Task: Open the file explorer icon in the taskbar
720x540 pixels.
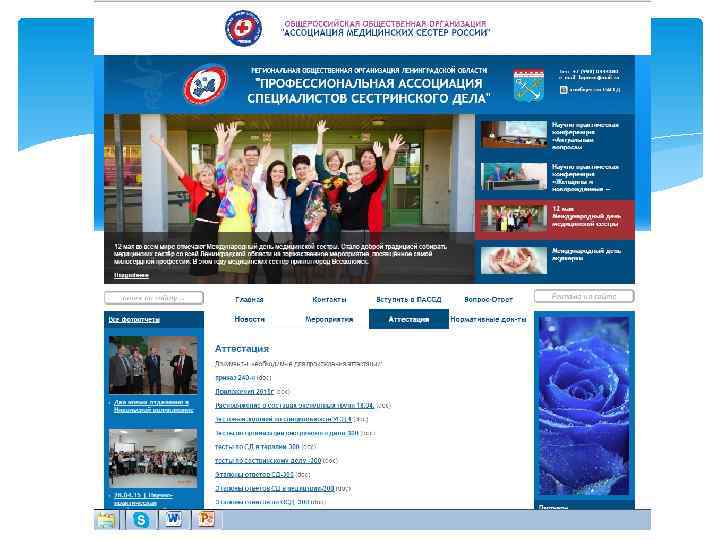Action: (x=106, y=520)
